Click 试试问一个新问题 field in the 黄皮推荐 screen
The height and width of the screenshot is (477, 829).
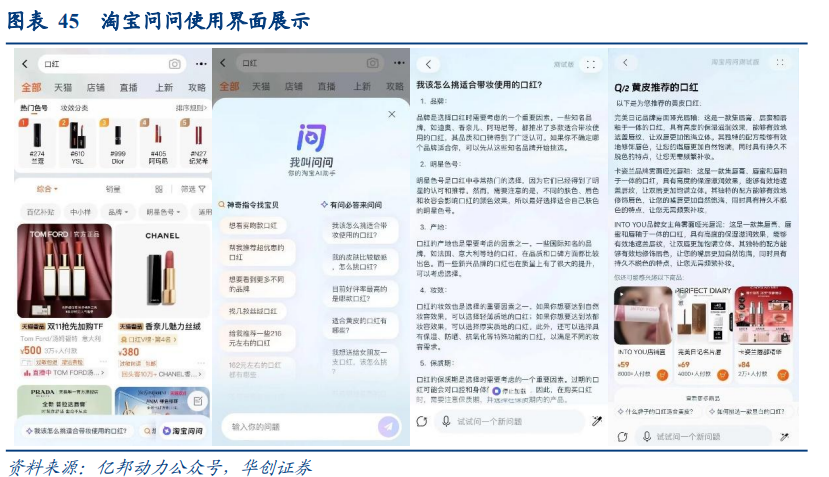click(703, 437)
